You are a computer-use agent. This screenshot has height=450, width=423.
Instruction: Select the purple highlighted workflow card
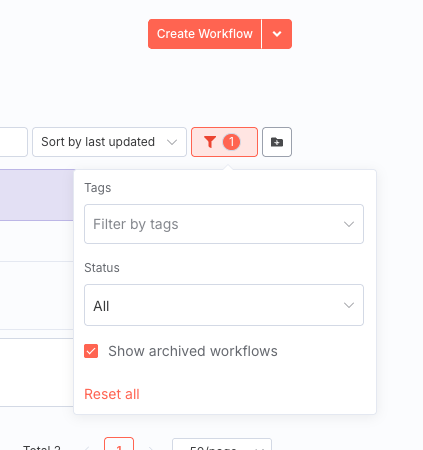[37, 195]
